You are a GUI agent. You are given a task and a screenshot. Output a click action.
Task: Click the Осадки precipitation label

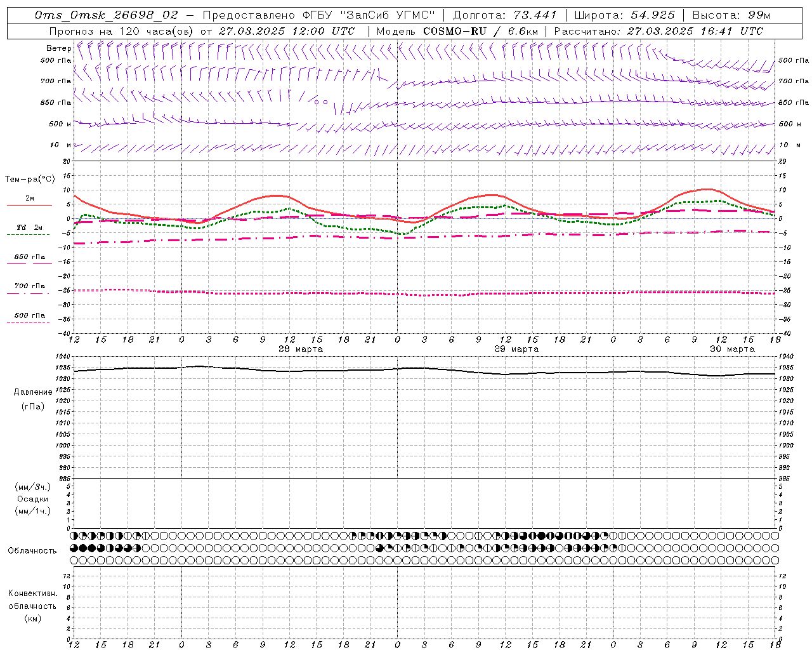[x=33, y=499]
